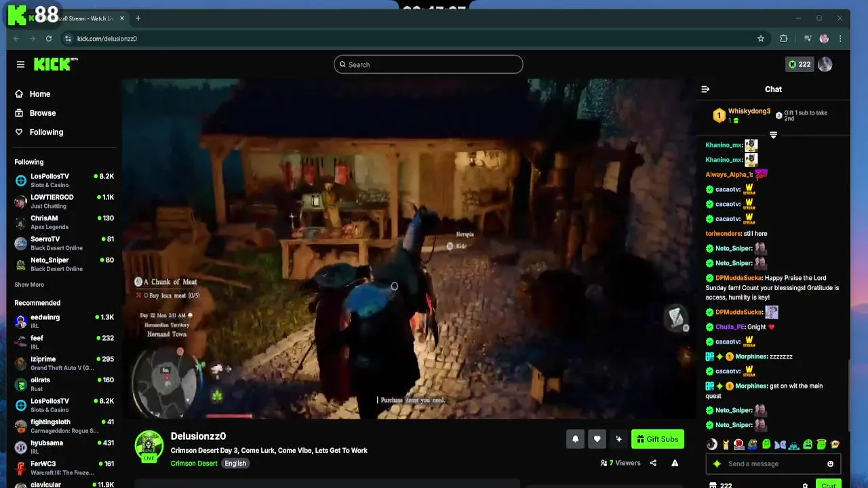Open the shop icon beside 222
Screen dimensions: 868x488
pos(712,485)
